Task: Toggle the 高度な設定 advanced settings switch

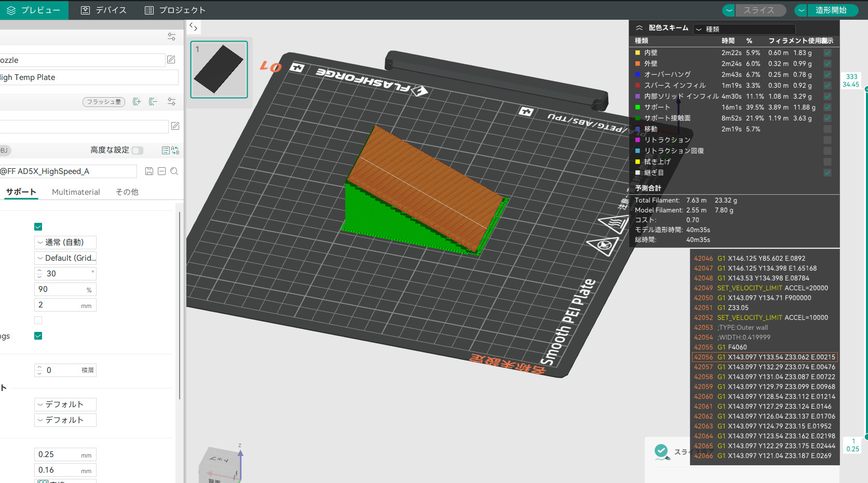Action: [x=137, y=150]
